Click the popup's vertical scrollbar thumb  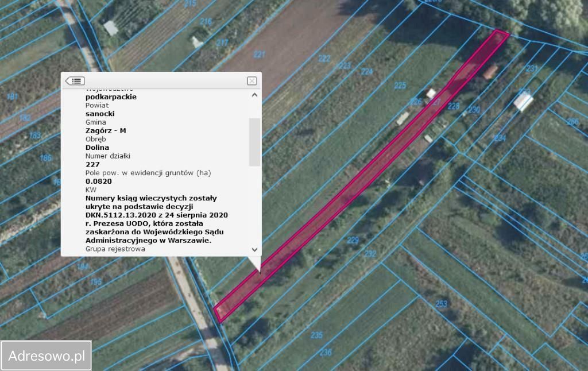pos(254,142)
